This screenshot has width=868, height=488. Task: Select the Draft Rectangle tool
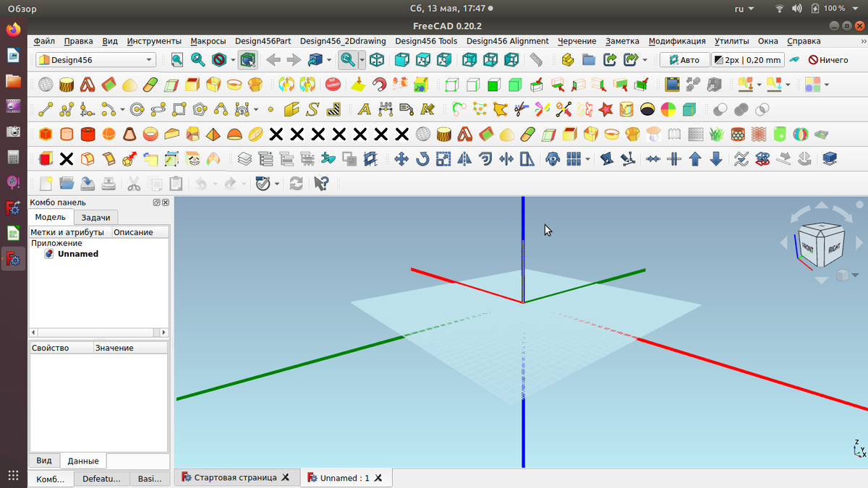coord(179,110)
